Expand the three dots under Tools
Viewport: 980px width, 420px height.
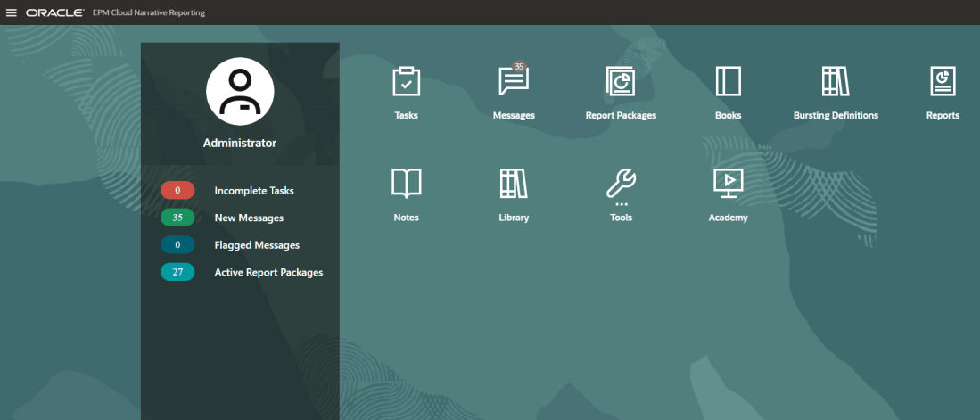621,205
